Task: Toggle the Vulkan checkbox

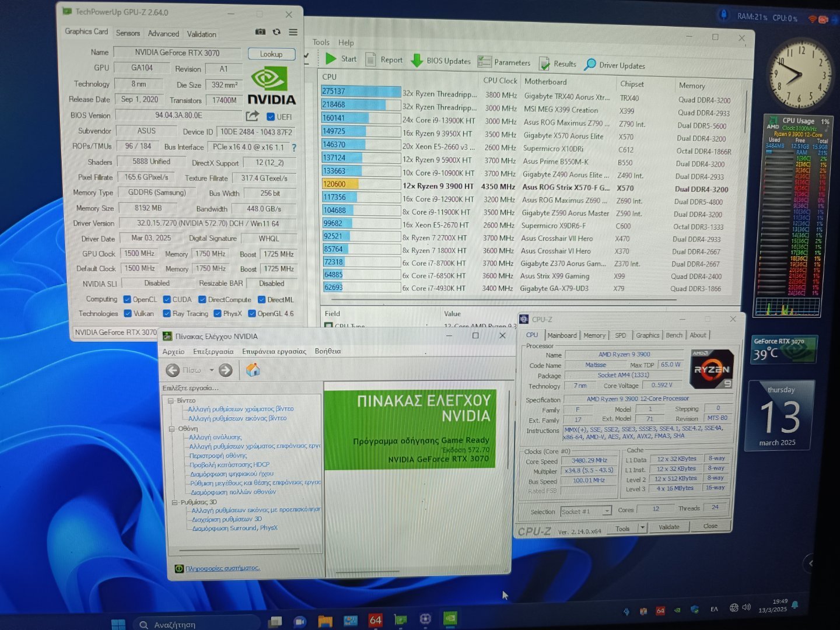Action: (x=128, y=313)
